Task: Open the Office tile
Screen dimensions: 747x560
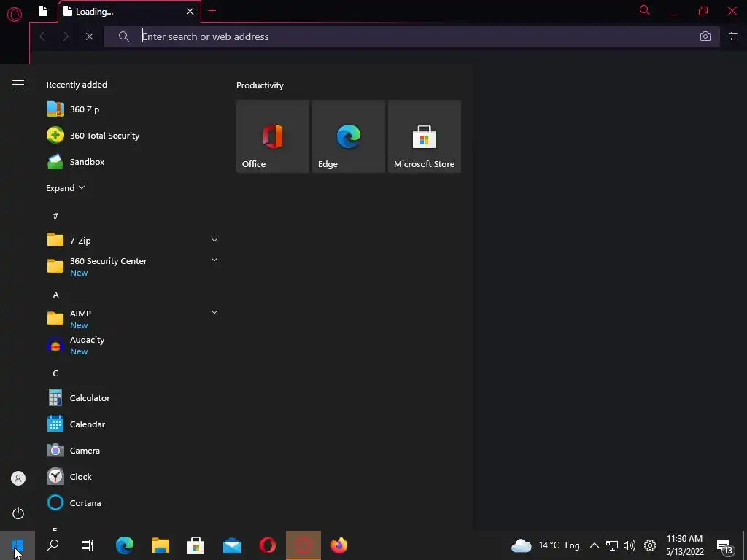Action: pyautogui.click(x=273, y=136)
